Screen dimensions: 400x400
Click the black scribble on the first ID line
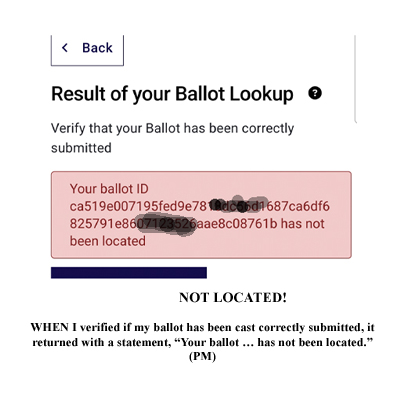[x=239, y=203]
